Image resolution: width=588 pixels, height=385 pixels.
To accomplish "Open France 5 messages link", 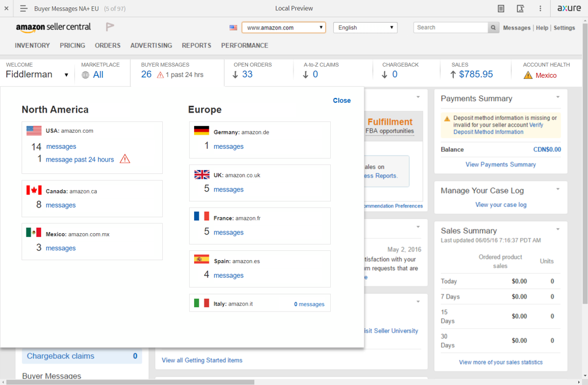I will click(x=228, y=233).
